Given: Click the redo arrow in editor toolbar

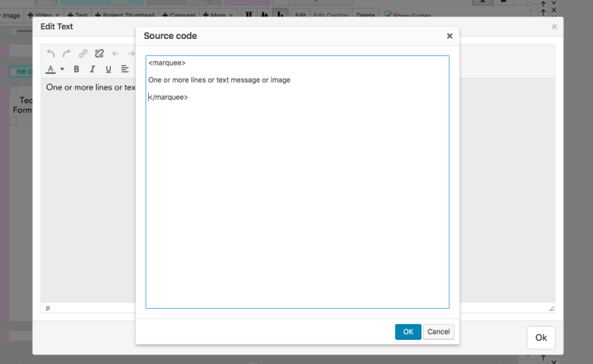Looking at the screenshot, I should point(66,54).
